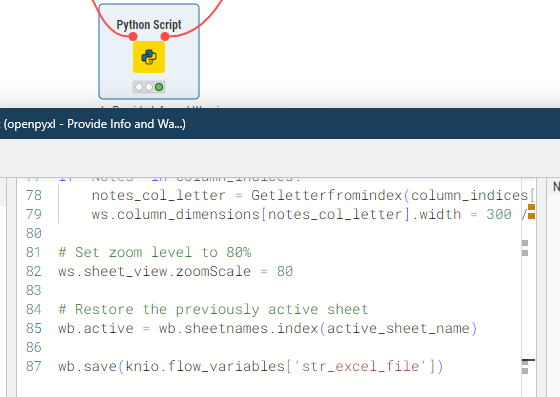Click line number 85 in the gutter
560x397 pixels.
34,328
